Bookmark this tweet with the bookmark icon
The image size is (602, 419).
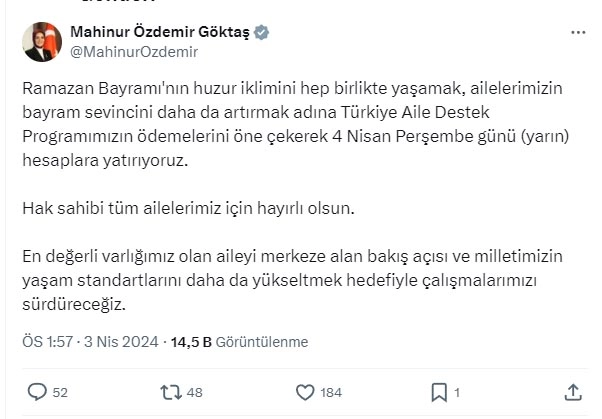[439, 393]
